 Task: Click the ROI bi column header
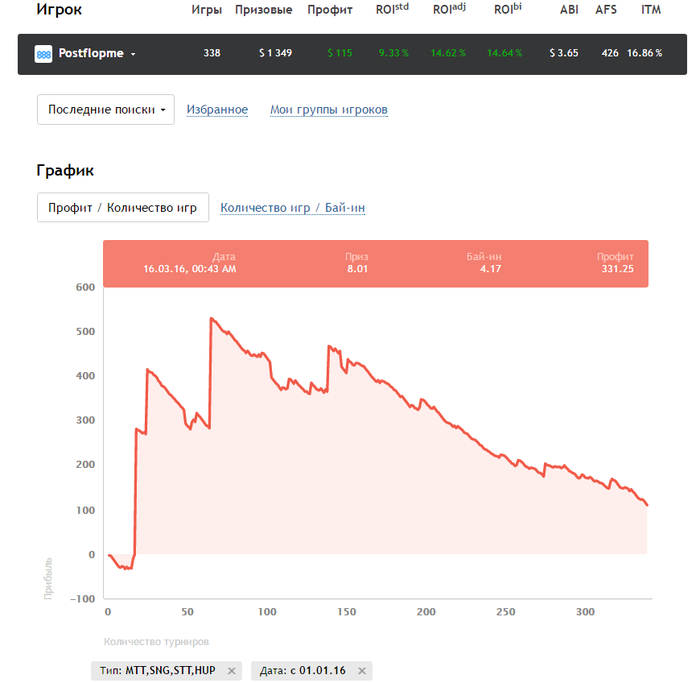tap(507, 10)
